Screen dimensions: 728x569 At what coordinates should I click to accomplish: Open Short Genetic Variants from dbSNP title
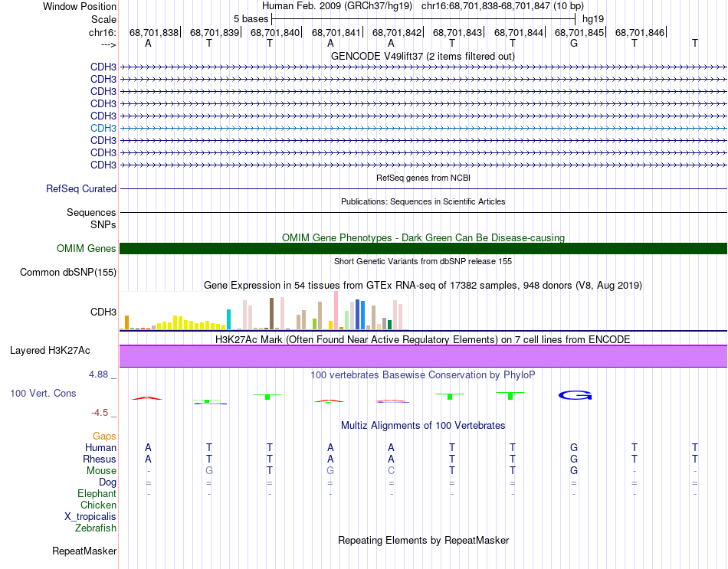pyautogui.click(x=423, y=261)
